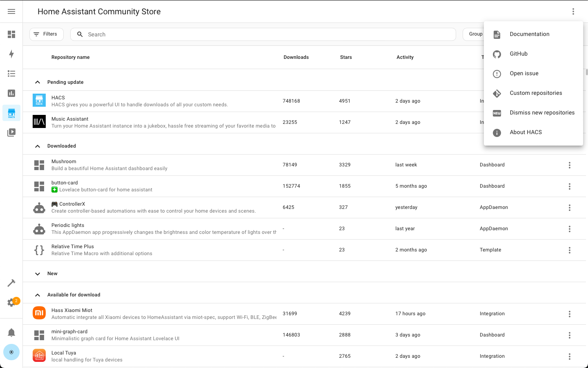
Task: Open ControllerX row options menu
Action: [570, 208]
